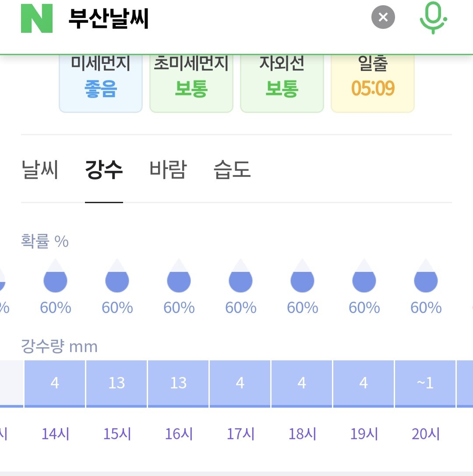Tap the raindrop icon above 19시
473x476 pixels.
[364, 277]
